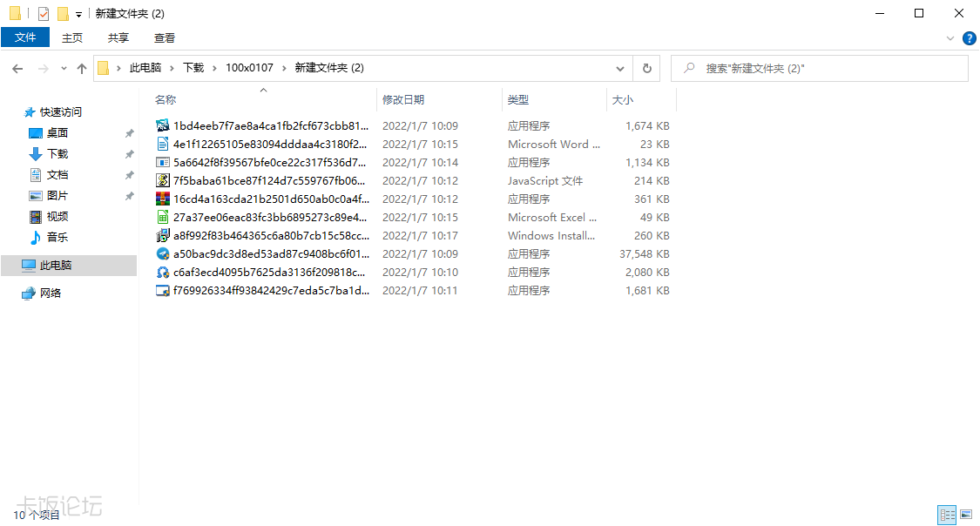Switch to details view layout
The height and width of the screenshot is (526, 980).
tap(947, 516)
